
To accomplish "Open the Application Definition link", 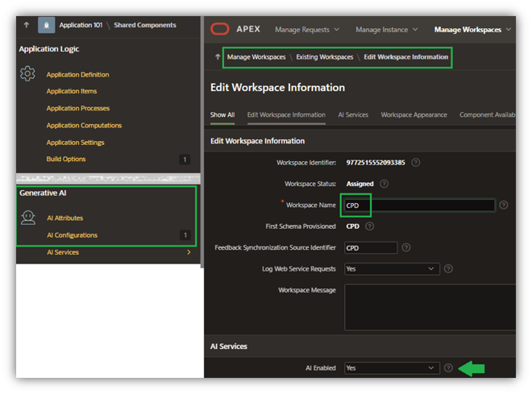I will (77, 75).
